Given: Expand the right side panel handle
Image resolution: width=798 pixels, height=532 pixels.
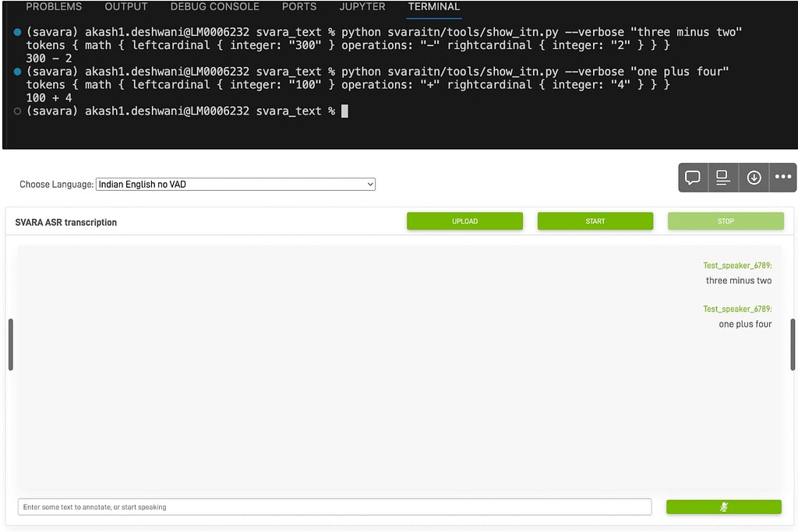Looking at the screenshot, I should tap(793, 345).
